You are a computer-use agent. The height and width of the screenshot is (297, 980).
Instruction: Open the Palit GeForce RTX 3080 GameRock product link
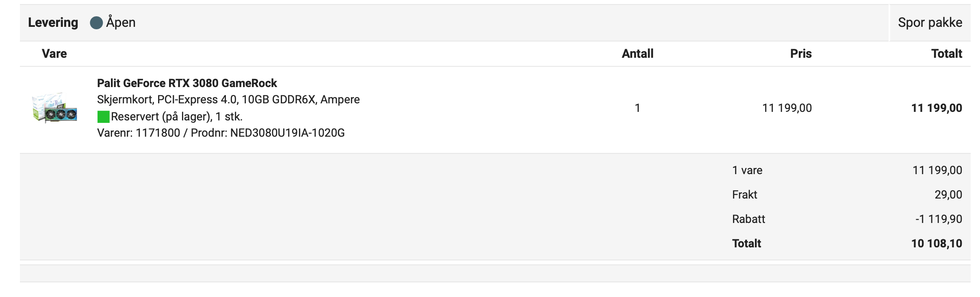click(187, 83)
